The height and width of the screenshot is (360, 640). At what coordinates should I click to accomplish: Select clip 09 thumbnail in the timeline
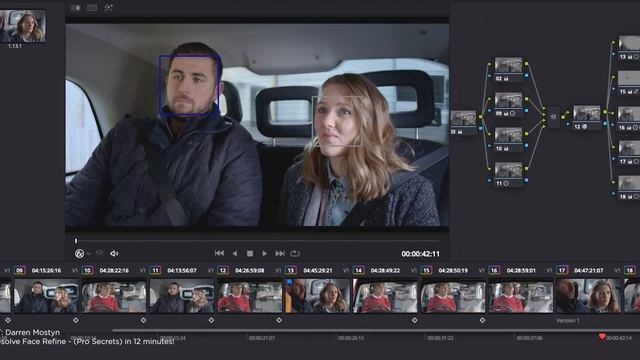point(46,296)
